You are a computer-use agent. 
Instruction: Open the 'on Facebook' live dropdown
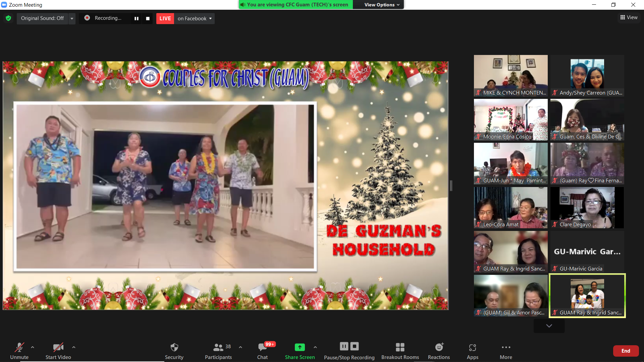[x=195, y=18]
